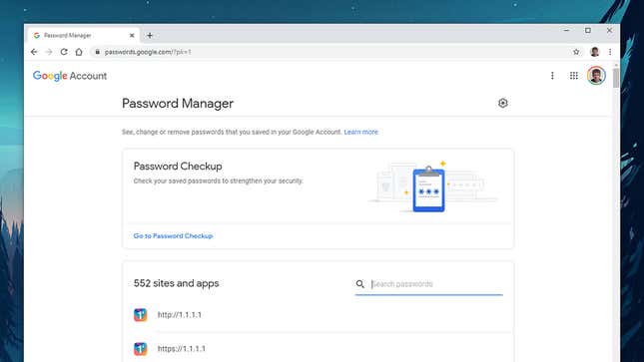
Task: Close the Password Manager tab
Action: click(132, 35)
